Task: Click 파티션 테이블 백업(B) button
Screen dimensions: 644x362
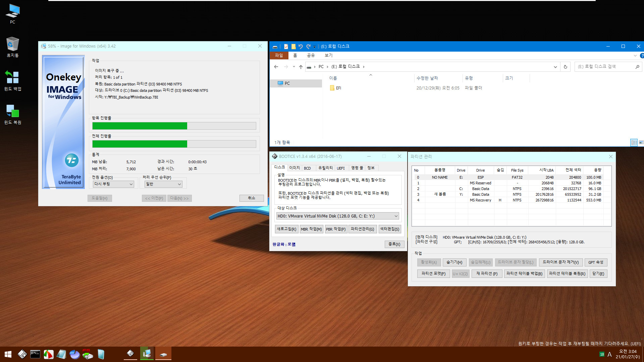Action: pyautogui.click(x=525, y=274)
